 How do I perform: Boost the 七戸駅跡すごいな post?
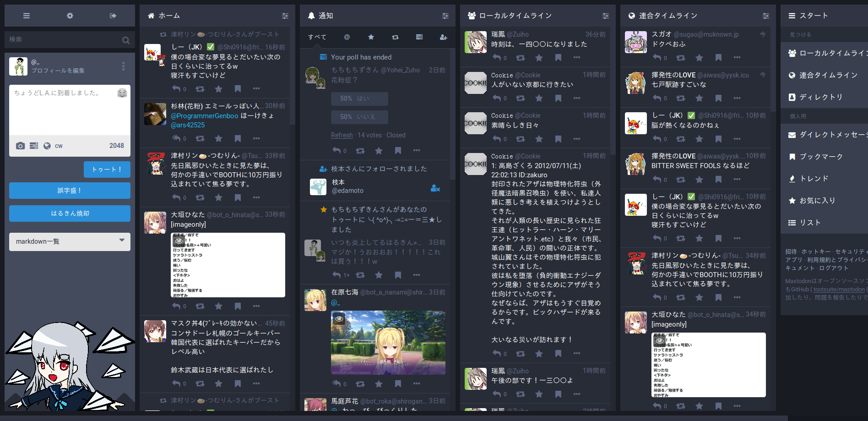pyautogui.click(x=681, y=98)
